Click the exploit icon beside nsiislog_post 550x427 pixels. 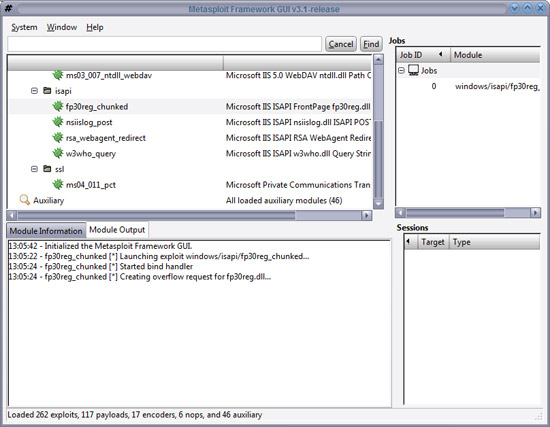(x=58, y=122)
